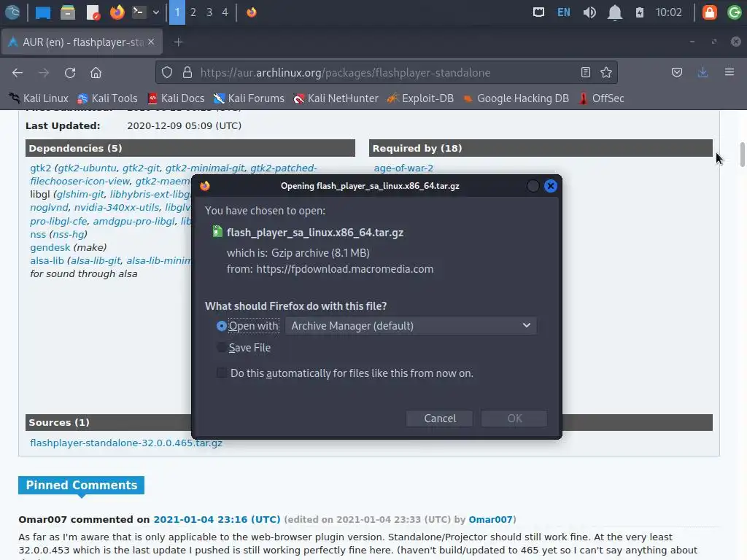Select the Save File radio button
Image resolution: width=747 pixels, height=560 pixels.
coord(221,348)
